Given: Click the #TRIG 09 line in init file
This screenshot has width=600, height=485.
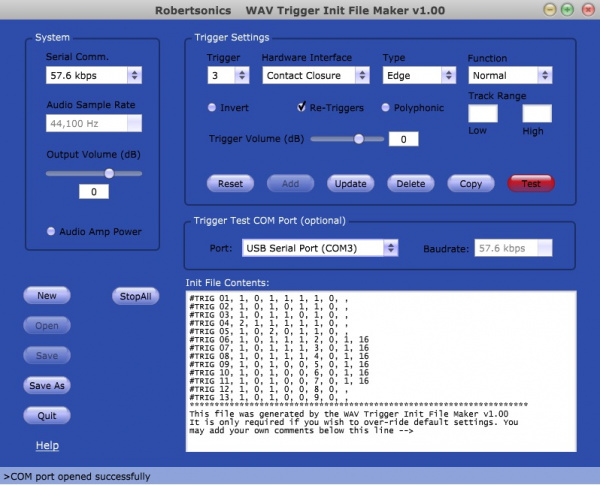Looking at the screenshot, I should click(x=279, y=364).
